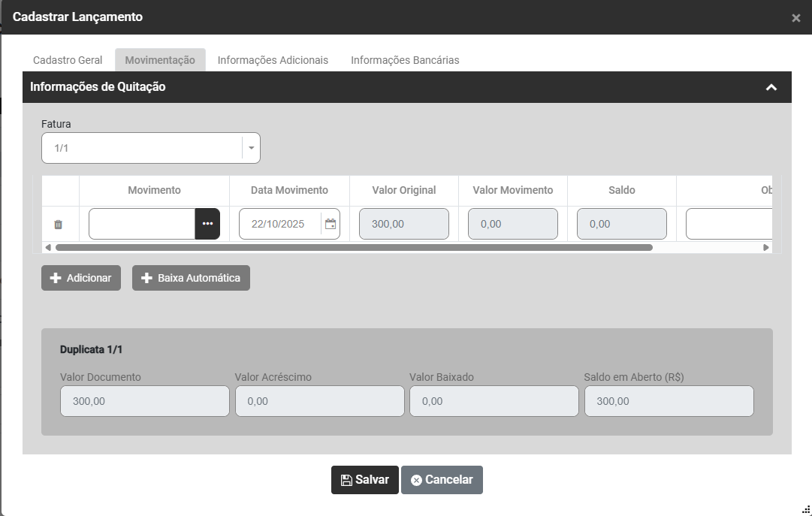The height and width of the screenshot is (516, 812).
Task: Cancel the entry registration
Action: tap(442, 480)
